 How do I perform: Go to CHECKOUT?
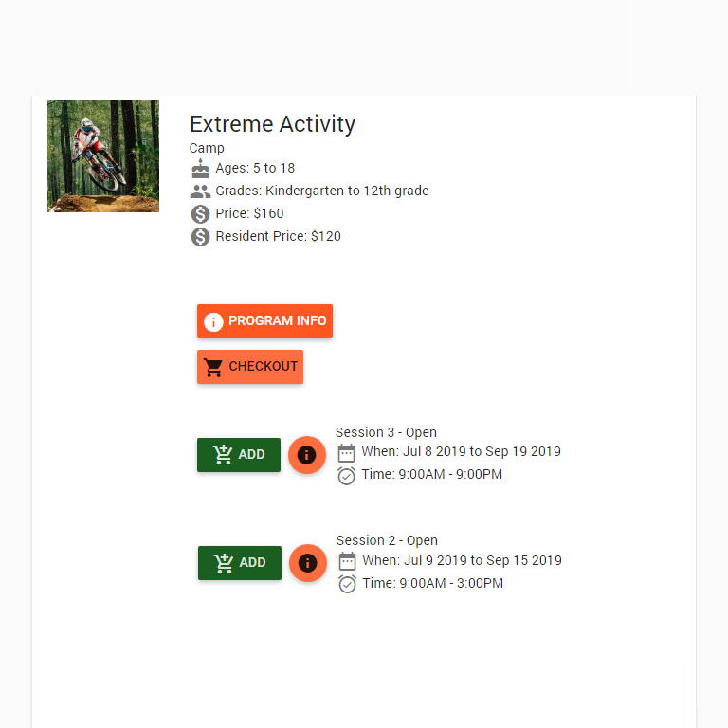[250, 367]
